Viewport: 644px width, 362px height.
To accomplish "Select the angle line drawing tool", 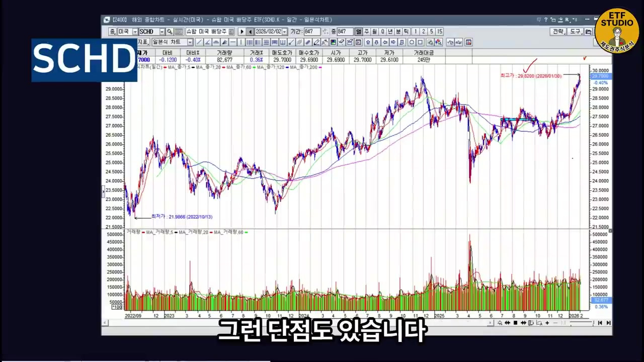I will click(x=207, y=42).
